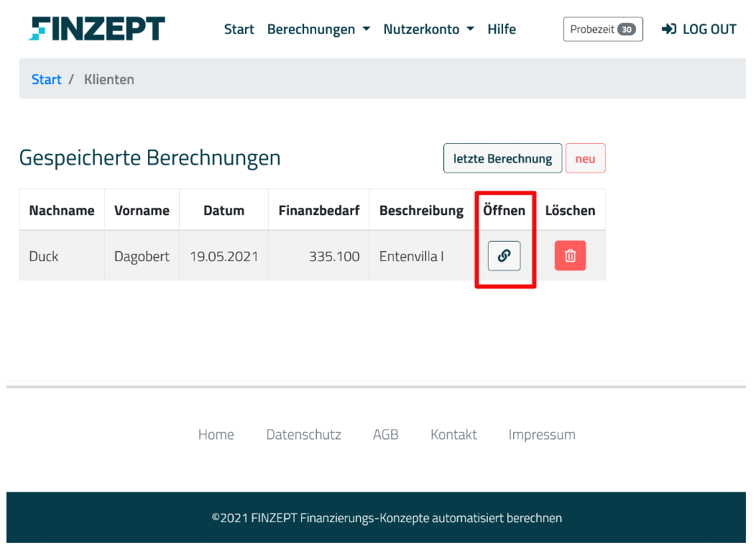
Task: Expand the Nutzerkonto dropdown menu
Action: (x=428, y=29)
